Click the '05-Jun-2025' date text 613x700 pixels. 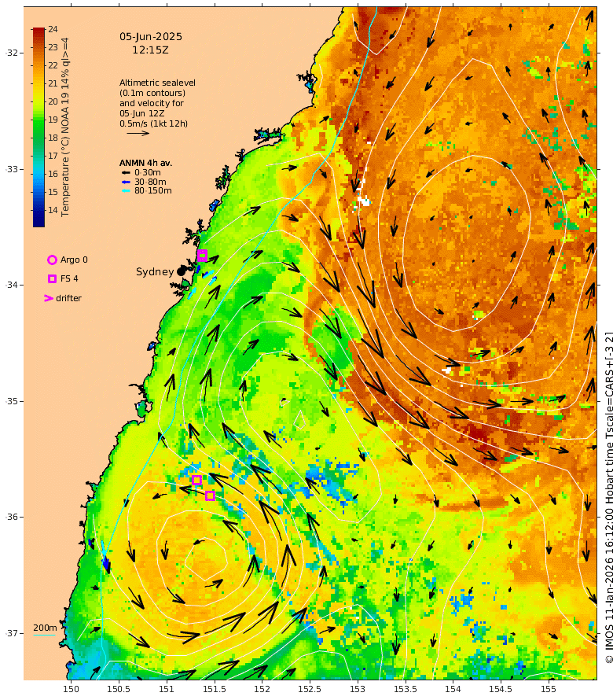pyautogui.click(x=151, y=37)
